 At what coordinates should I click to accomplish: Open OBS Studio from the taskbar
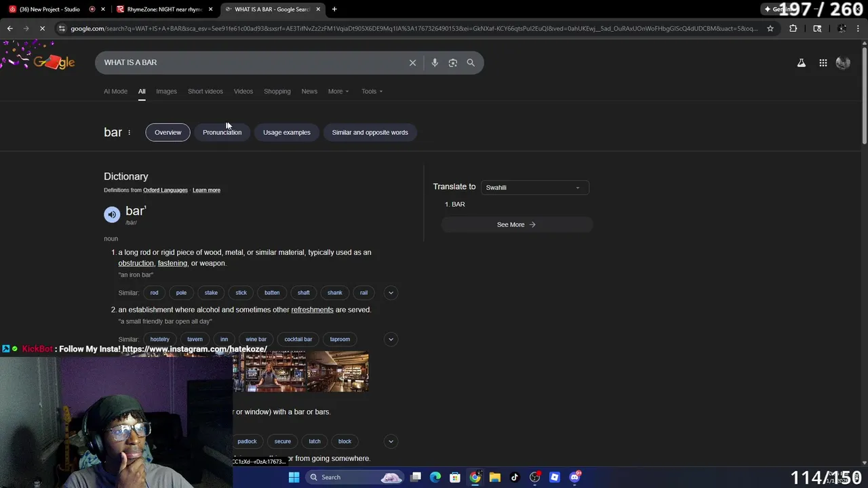click(535, 477)
